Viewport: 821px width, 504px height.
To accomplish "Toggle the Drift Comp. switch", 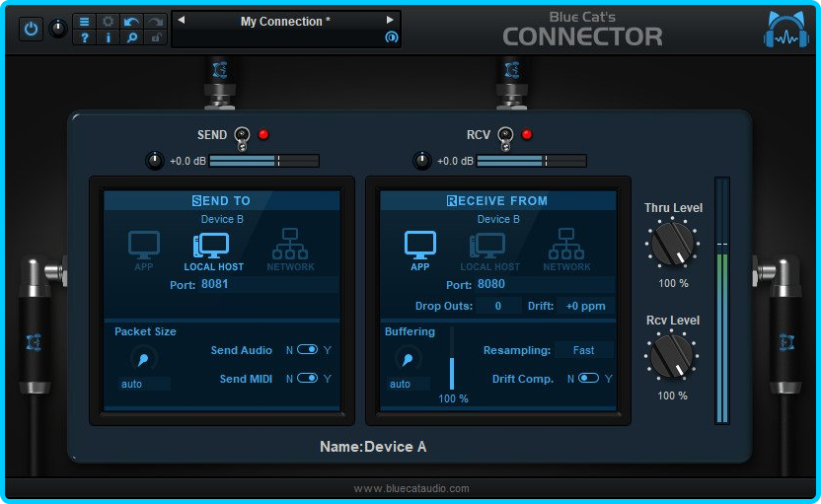I will pyautogui.click(x=588, y=378).
